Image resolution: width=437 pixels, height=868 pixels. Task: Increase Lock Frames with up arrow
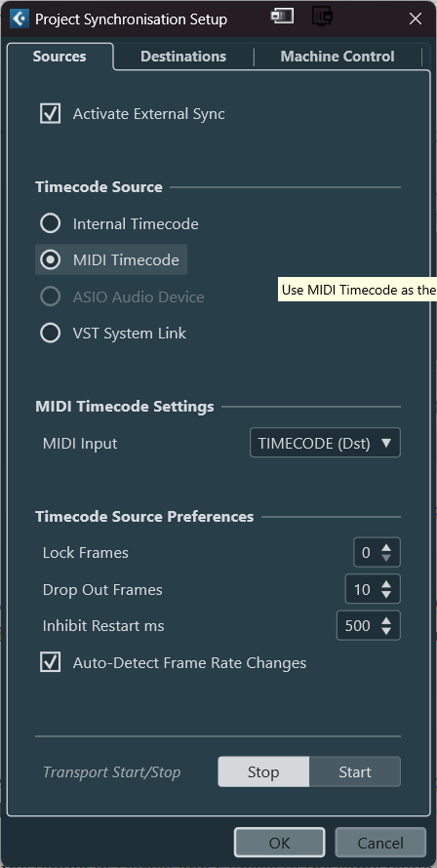(386, 547)
